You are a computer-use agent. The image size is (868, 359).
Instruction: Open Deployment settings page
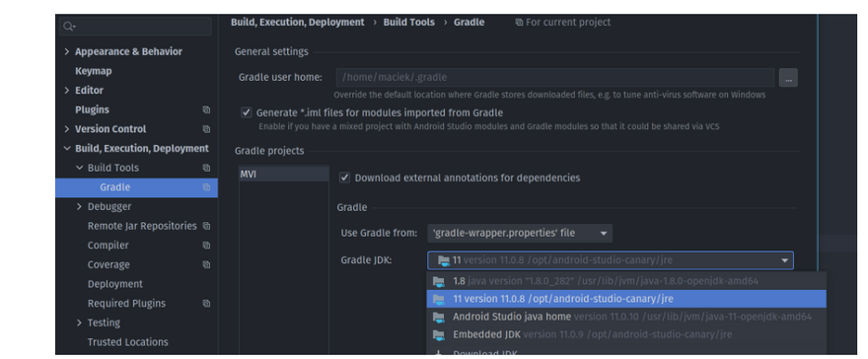[x=115, y=284]
